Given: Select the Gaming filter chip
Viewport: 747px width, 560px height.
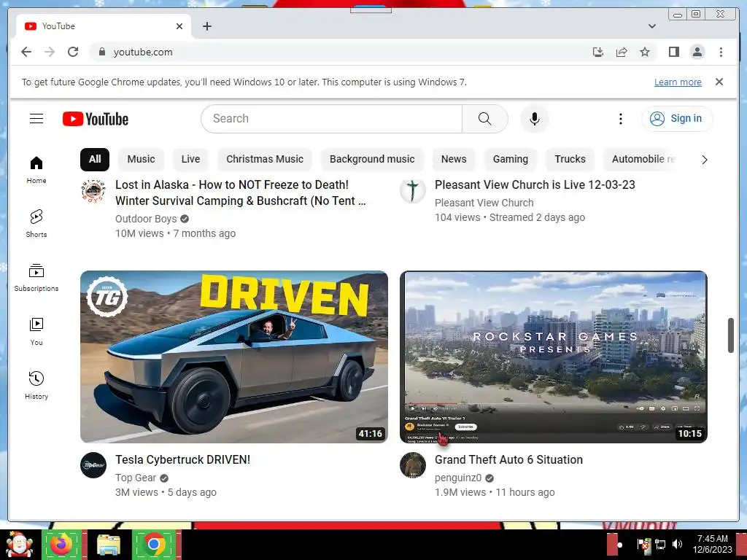Looking at the screenshot, I should (510, 159).
